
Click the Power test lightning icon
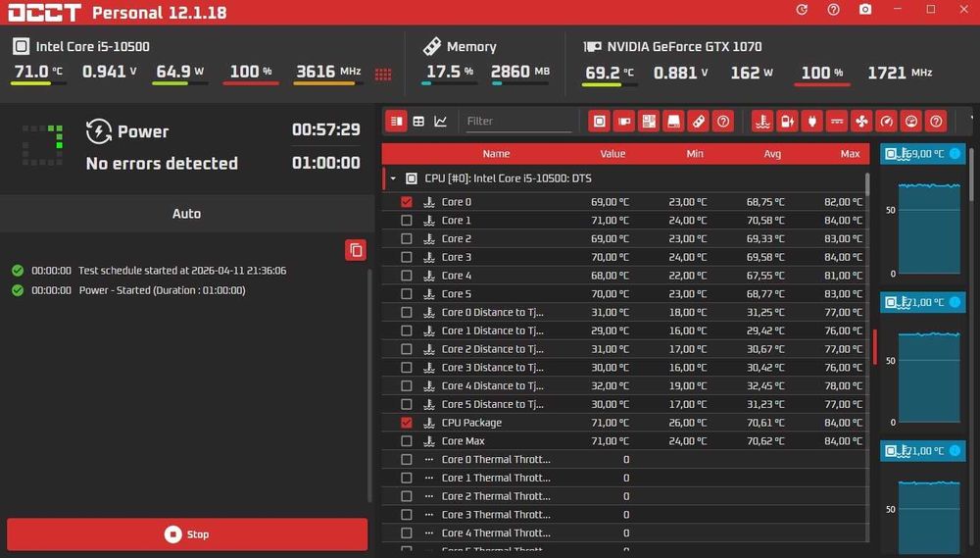coord(99,131)
